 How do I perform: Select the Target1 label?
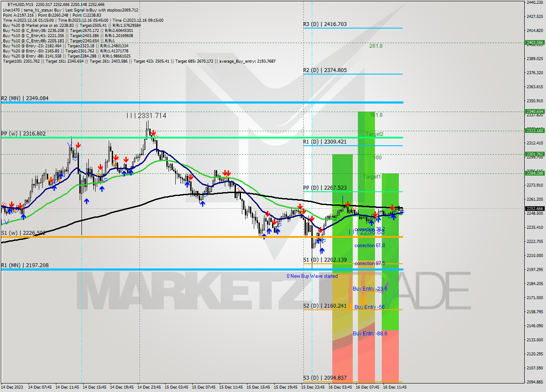tap(372, 176)
